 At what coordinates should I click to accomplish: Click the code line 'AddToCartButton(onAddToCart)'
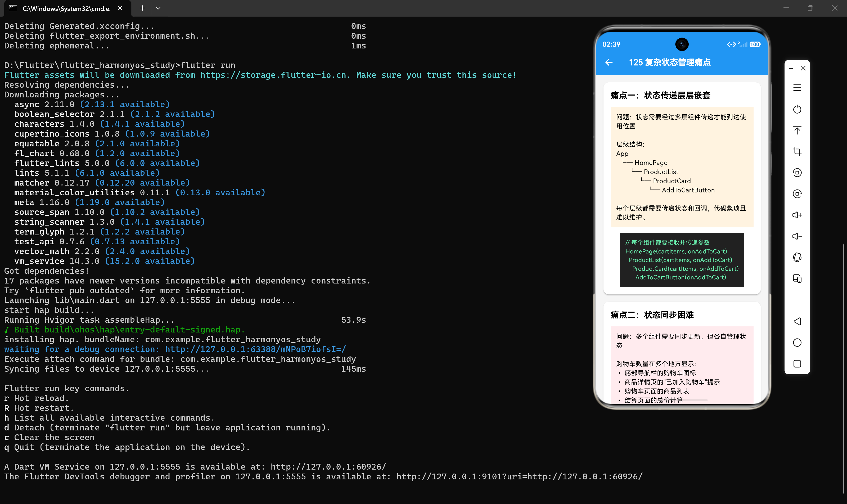point(681,277)
